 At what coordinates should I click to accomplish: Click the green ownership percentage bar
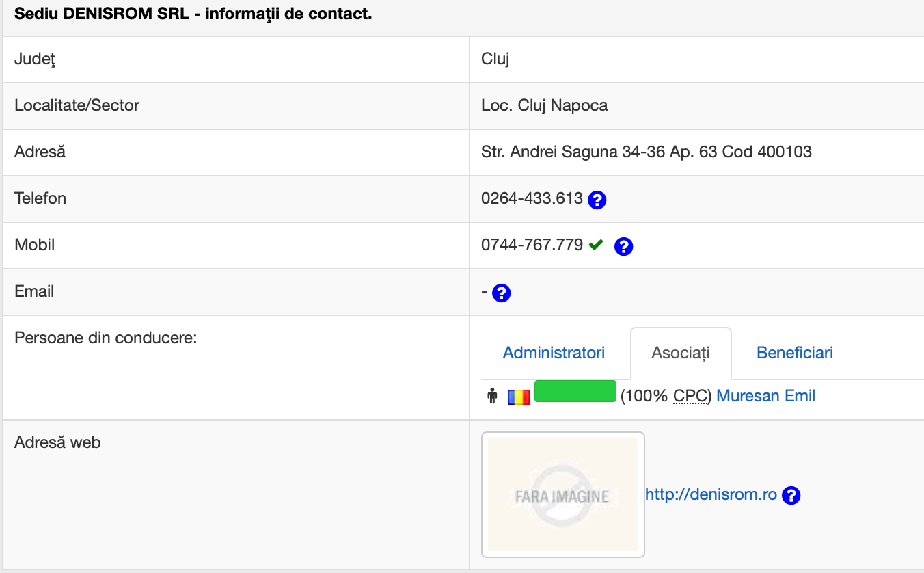pyautogui.click(x=575, y=391)
